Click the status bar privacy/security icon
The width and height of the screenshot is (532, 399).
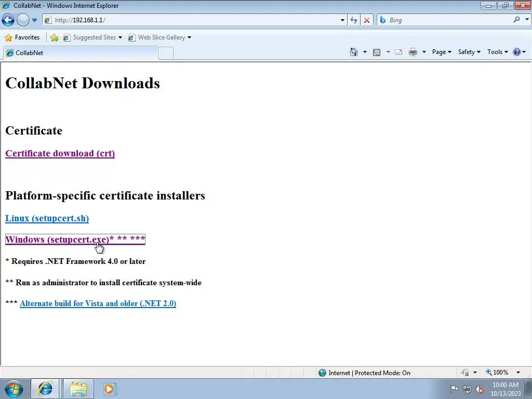(x=465, y=373)
